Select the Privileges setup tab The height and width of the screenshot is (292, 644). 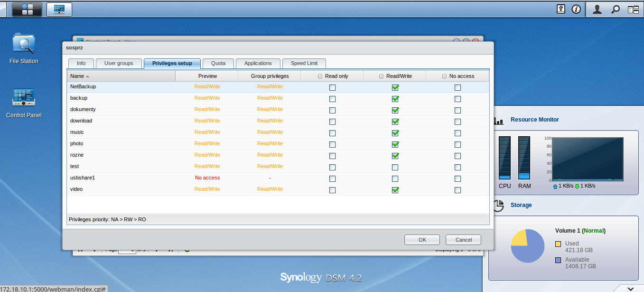point(172,64)
